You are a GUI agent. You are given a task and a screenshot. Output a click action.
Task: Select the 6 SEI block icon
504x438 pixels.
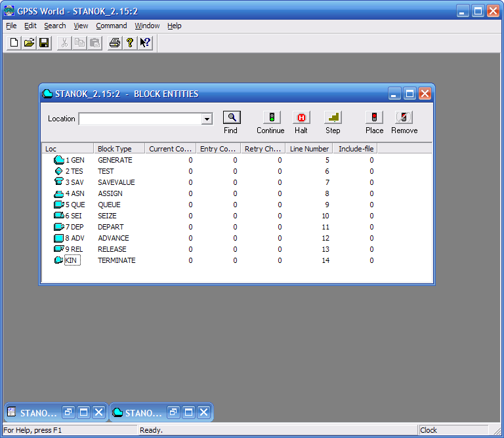59,216
